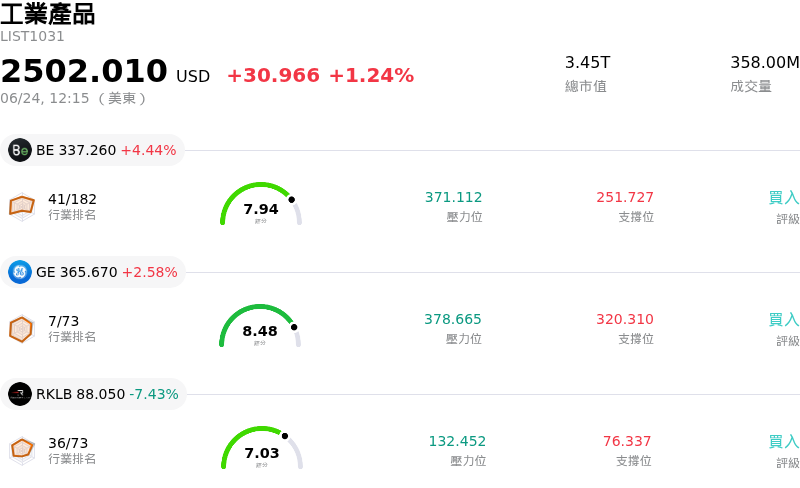Image resolution: width=800 pixels, height=488 pixels.
Task: Click RKLB industry rank 36/73
Action: (68, 443)
